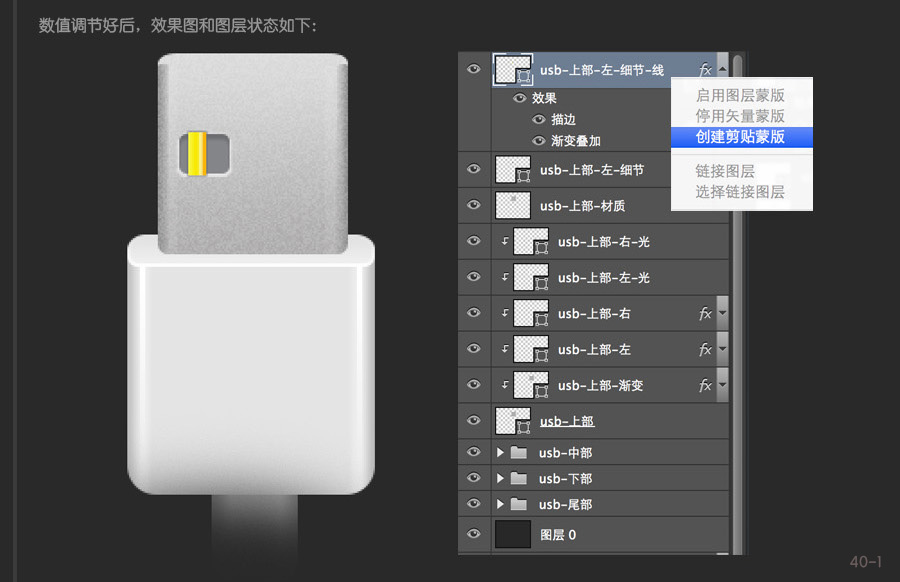Hide the usb-上部-左 layer
900x582 pixels.
coord(474,348)
